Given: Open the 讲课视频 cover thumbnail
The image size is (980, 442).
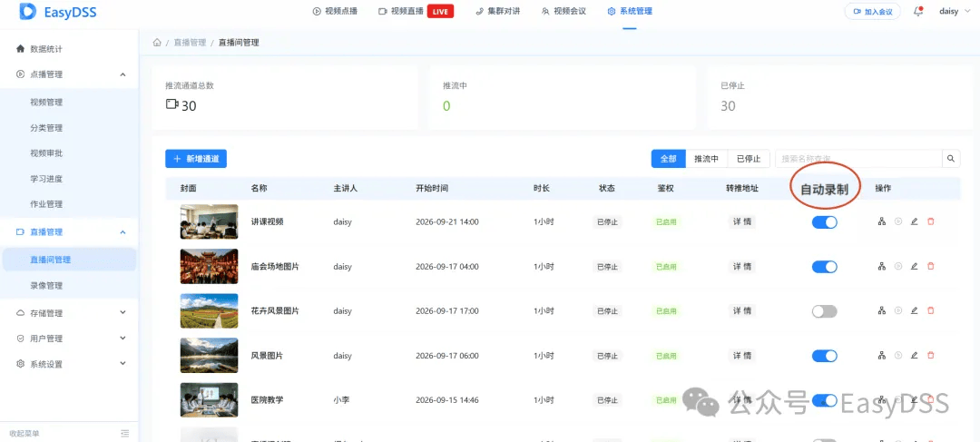Looking at the screenshot, I should (x=209, y=221).
